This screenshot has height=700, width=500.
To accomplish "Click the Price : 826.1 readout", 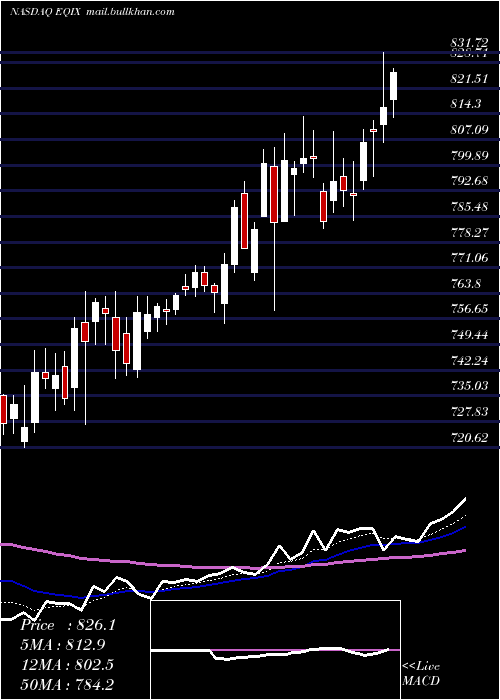I will click(68, 625).
